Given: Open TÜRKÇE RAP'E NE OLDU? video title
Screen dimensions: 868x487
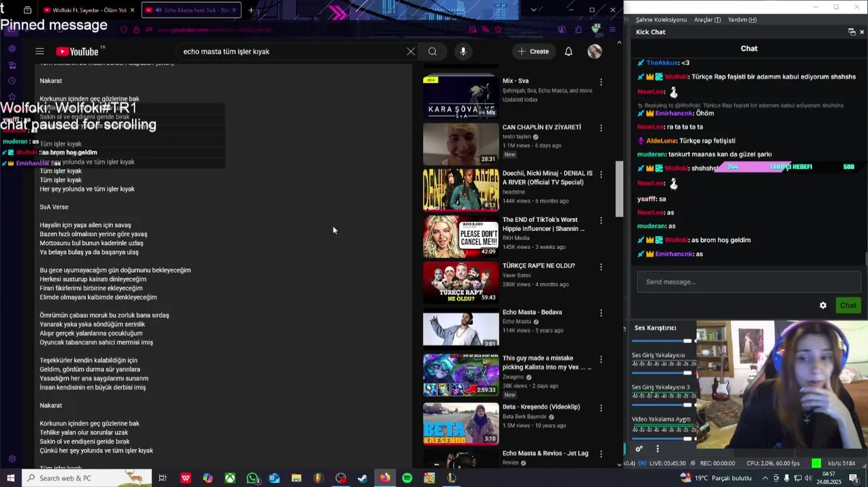Looking at the screenshot, I should tap(539, 266).
